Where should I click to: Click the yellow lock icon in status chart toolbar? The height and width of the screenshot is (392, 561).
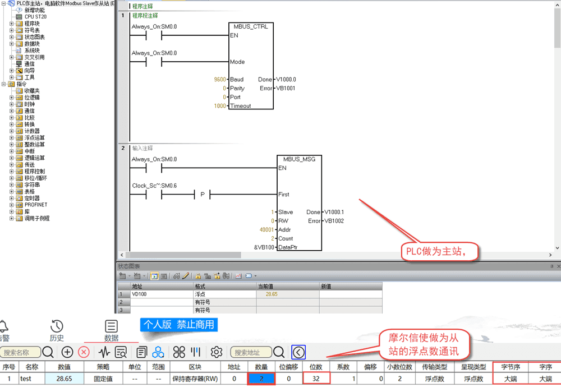pos(197,276)
